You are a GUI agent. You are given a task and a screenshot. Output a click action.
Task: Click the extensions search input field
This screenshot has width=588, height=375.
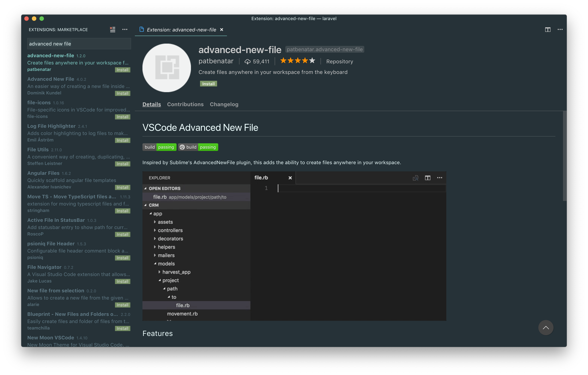pos(79,44)
